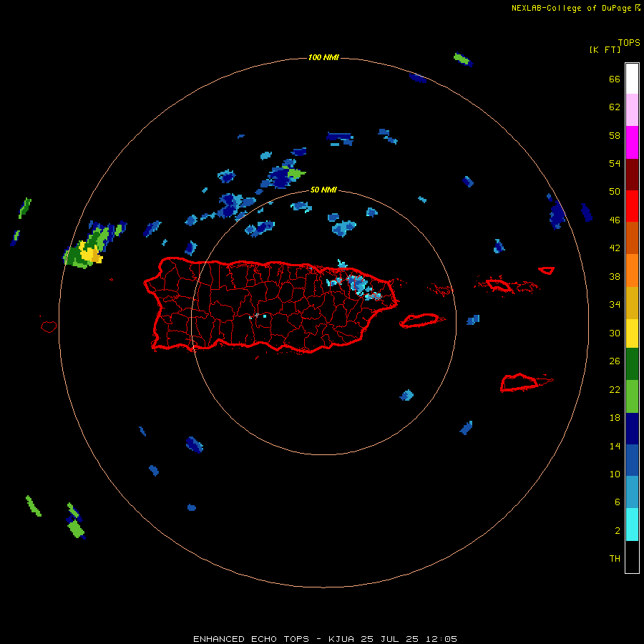
Task: Click the 50 NMI range ring label
Action: click(x=323, y=190)
